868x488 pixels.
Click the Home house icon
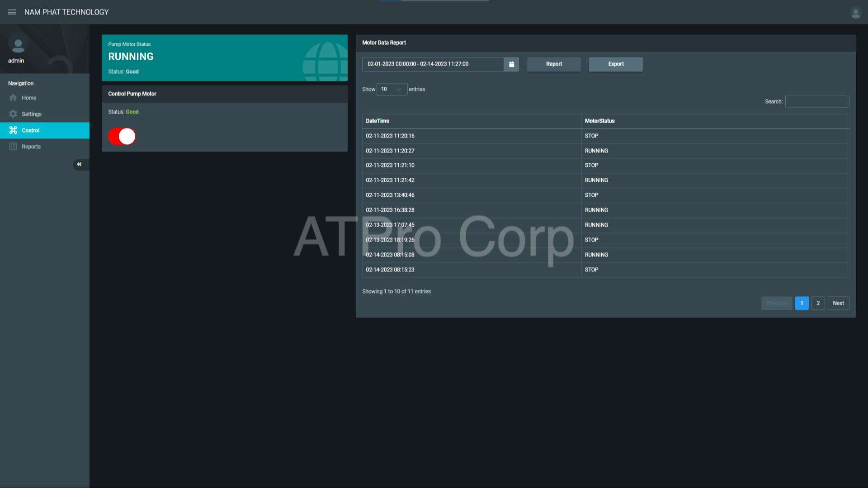point(13,98)
